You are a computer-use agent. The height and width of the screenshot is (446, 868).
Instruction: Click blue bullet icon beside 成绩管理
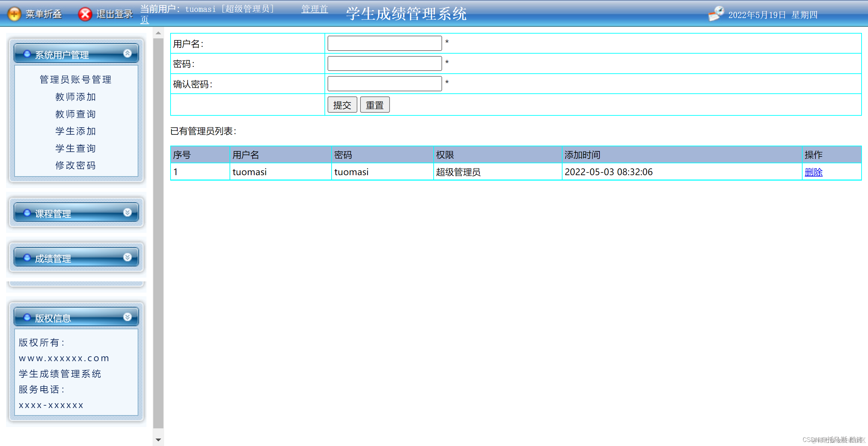[27, 258]
